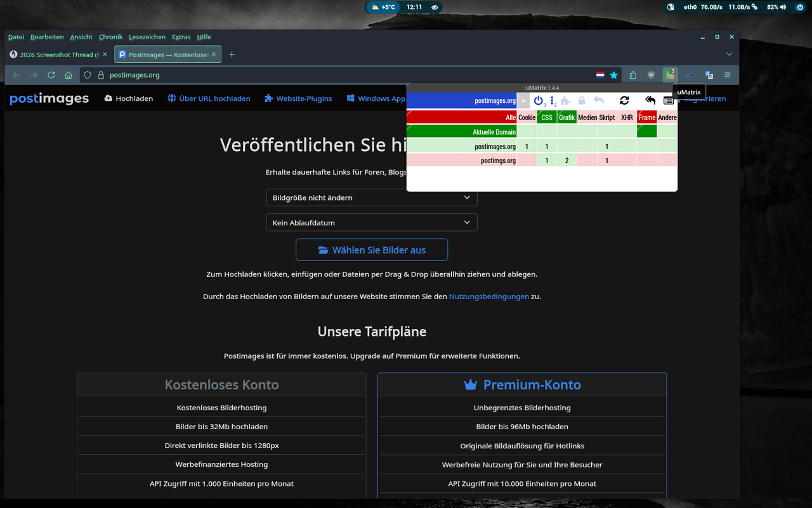The width and height of the screenshot is (812, 508).
Task: Click the uMatrix single-arrow revert icon
Action: coord(599,100)
